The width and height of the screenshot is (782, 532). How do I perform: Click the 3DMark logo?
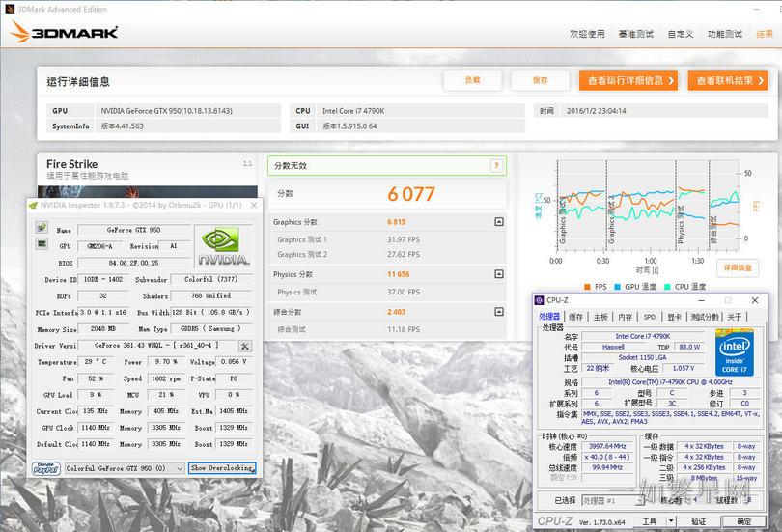(x=64, y=32)
